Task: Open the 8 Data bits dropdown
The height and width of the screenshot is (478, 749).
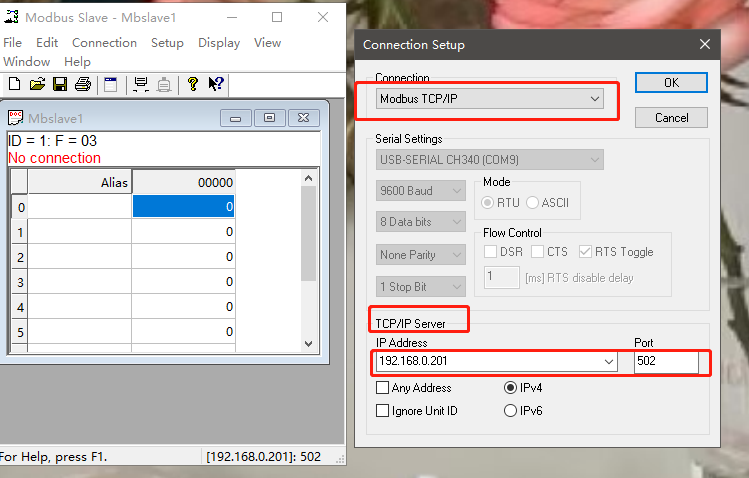Action: click(x=421, y=222)
